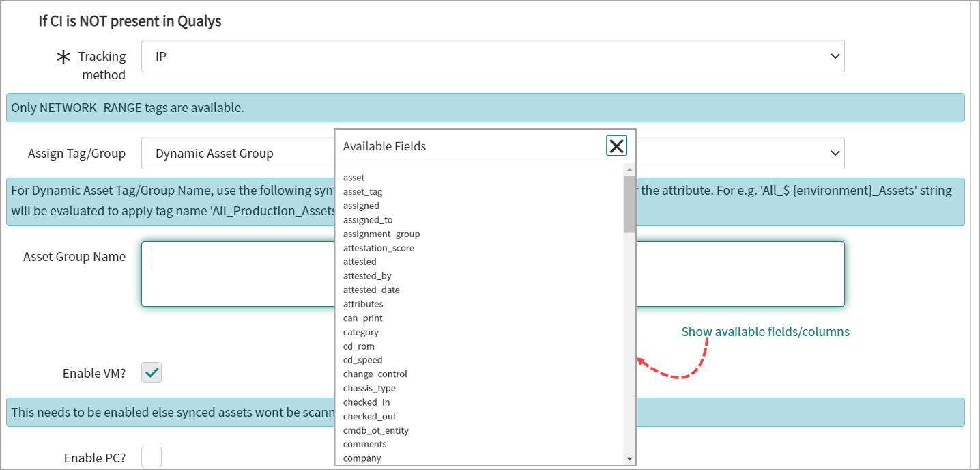This screenshot has width=980, height=470.
Task: Select the company field at the list bottom
Action: click(362, 458)
